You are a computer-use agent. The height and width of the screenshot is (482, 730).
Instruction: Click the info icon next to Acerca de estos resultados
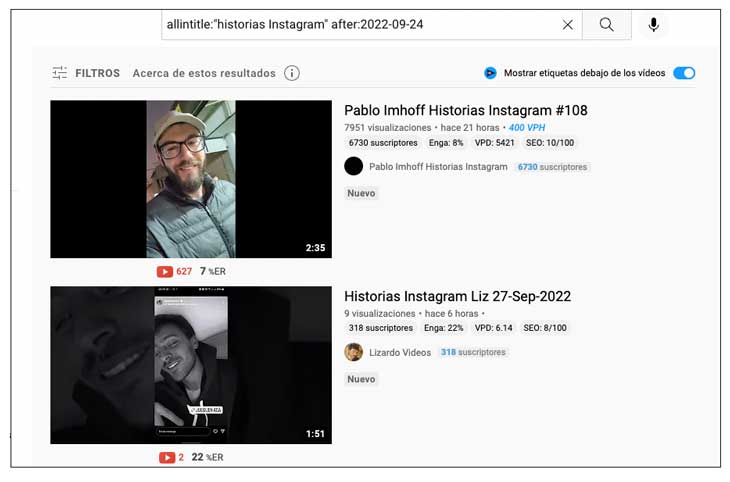(292, 73)
